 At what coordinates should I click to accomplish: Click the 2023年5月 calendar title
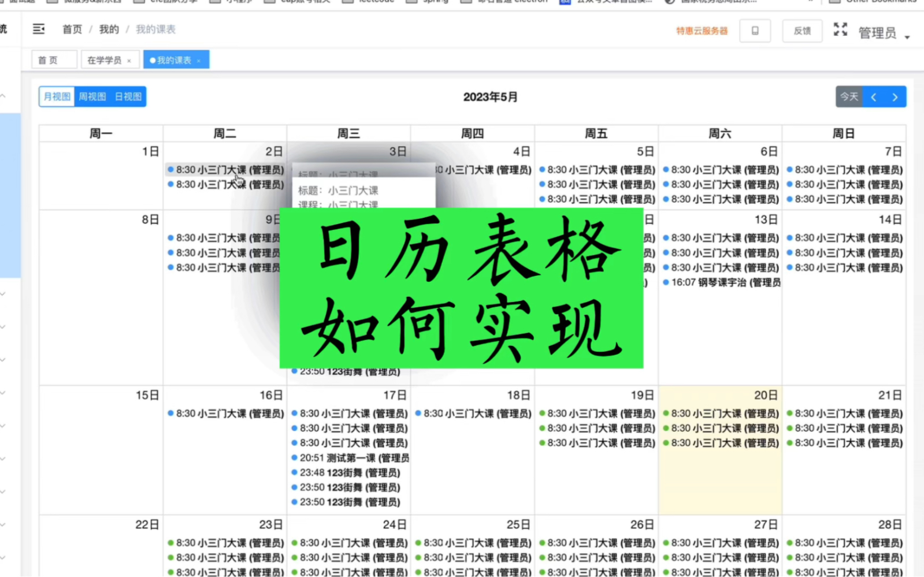pos(490,97)
